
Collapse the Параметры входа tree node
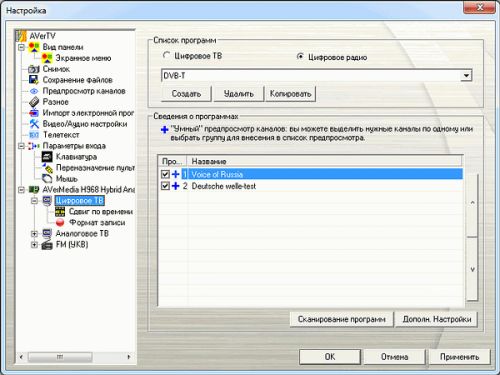tap(21, 146)
